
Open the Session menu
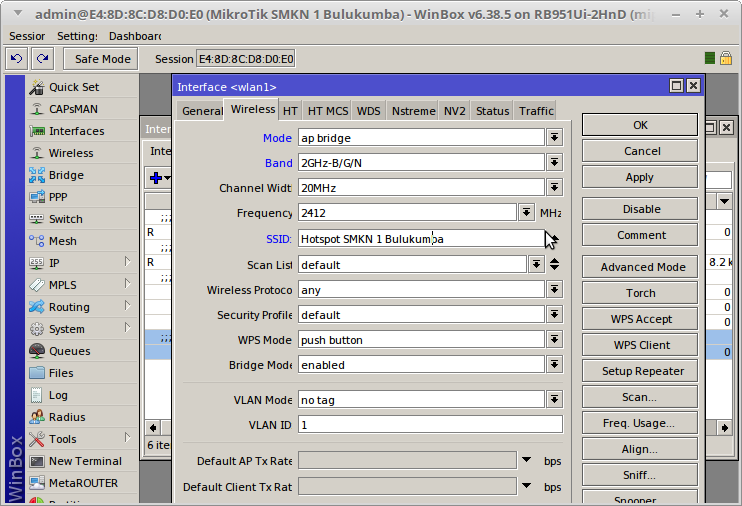point(27,36)
